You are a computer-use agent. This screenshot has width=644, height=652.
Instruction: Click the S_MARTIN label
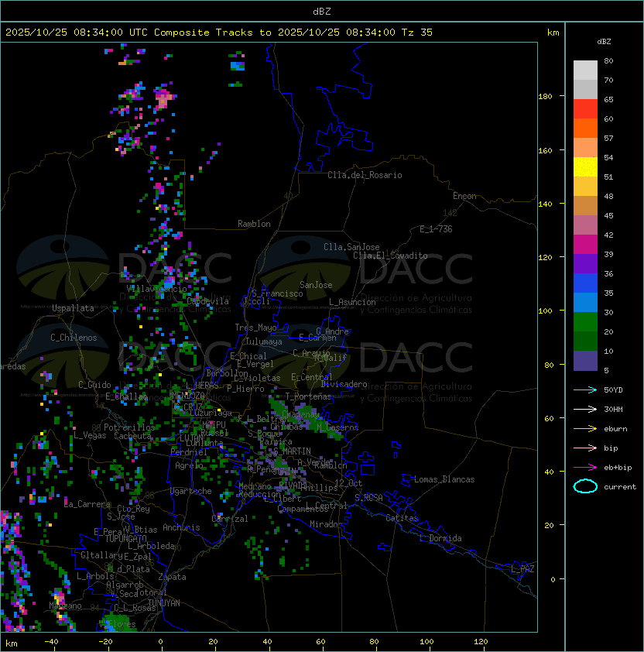(x=293, y=451)
